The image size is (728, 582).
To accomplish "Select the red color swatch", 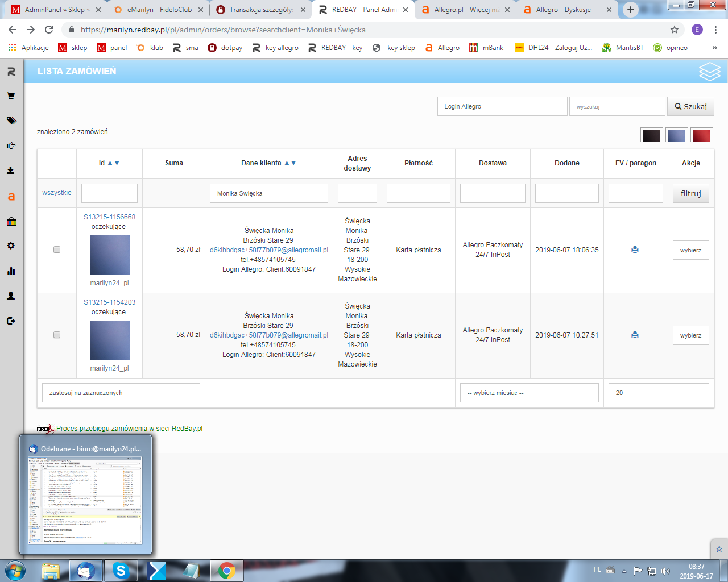I will (701, 135).
